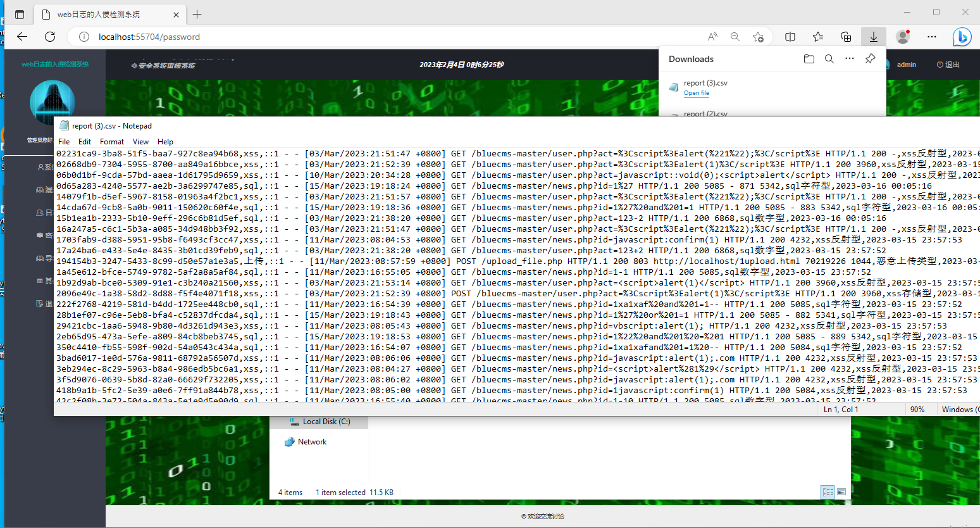Click the 90% zoom status in Notepad

tap(917, 410)
